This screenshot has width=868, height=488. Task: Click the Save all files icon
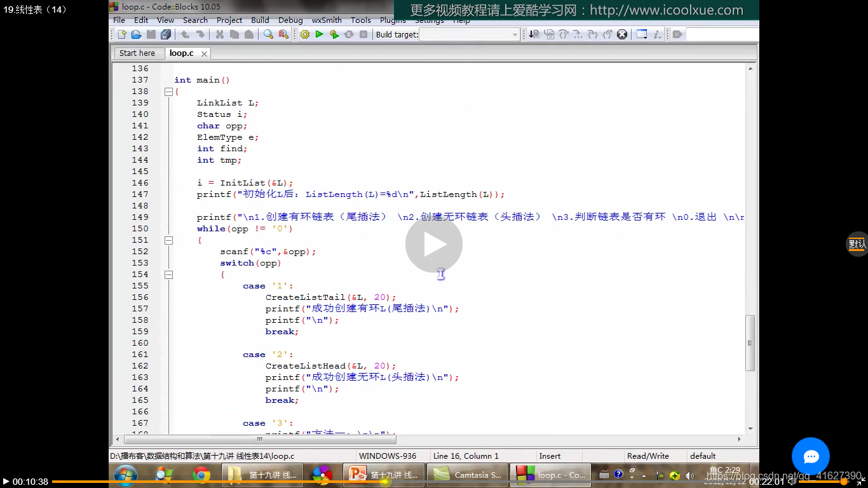click(166, 34)
